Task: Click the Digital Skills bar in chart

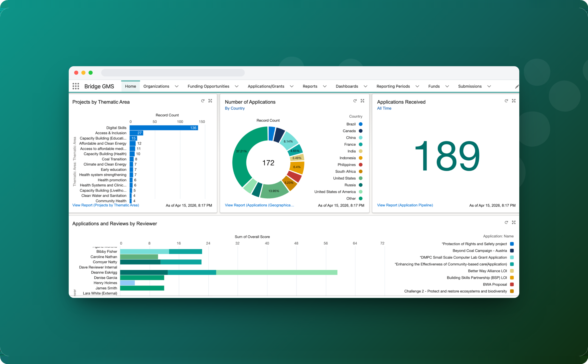Action: (164, 128)
